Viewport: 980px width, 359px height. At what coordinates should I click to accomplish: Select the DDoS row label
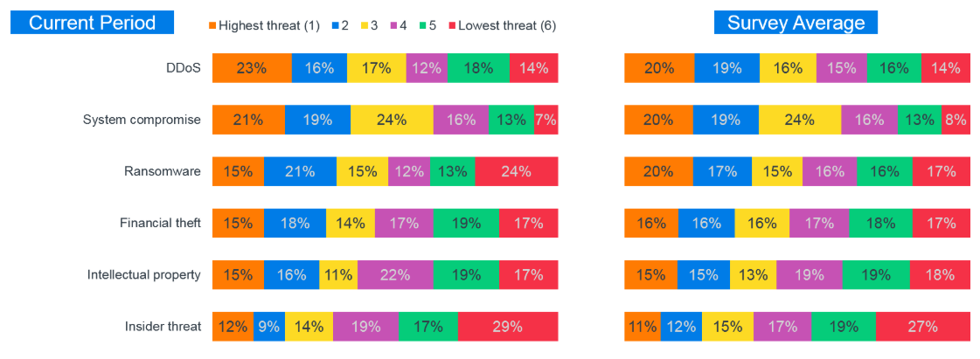[x=184, y=69]
